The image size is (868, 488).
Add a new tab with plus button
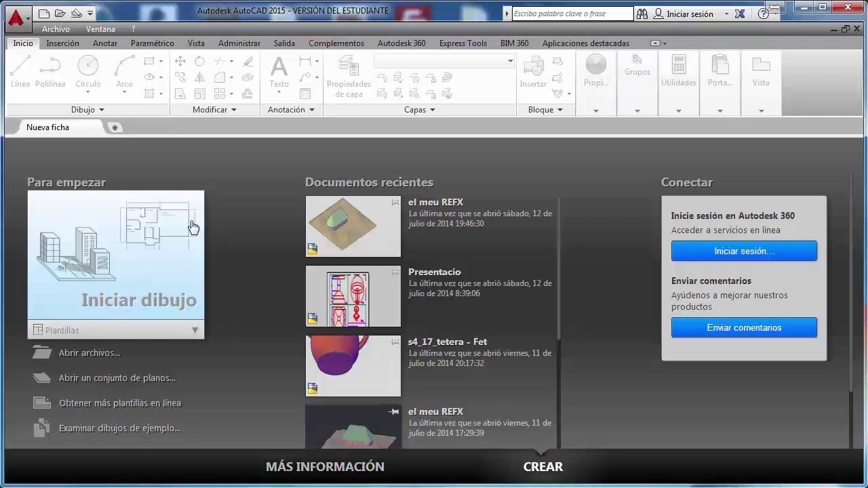115,127
